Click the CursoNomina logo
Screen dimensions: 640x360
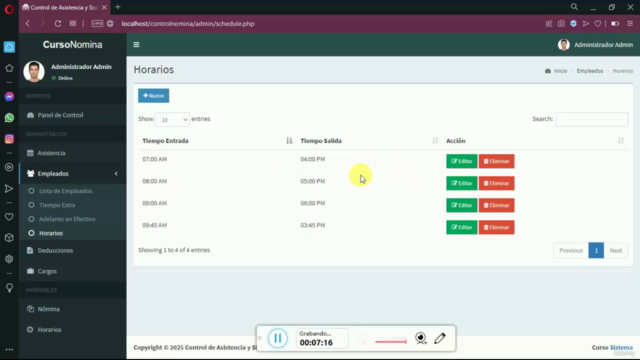point(73,45)
